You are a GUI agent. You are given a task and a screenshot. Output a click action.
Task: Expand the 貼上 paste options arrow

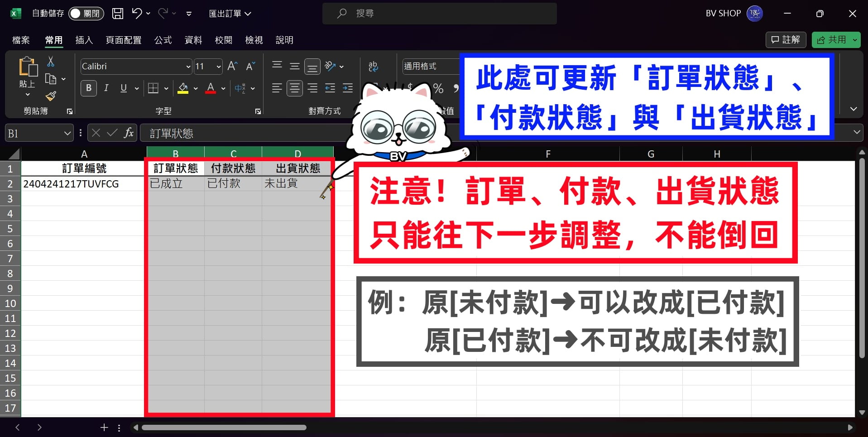click(28, 95)
